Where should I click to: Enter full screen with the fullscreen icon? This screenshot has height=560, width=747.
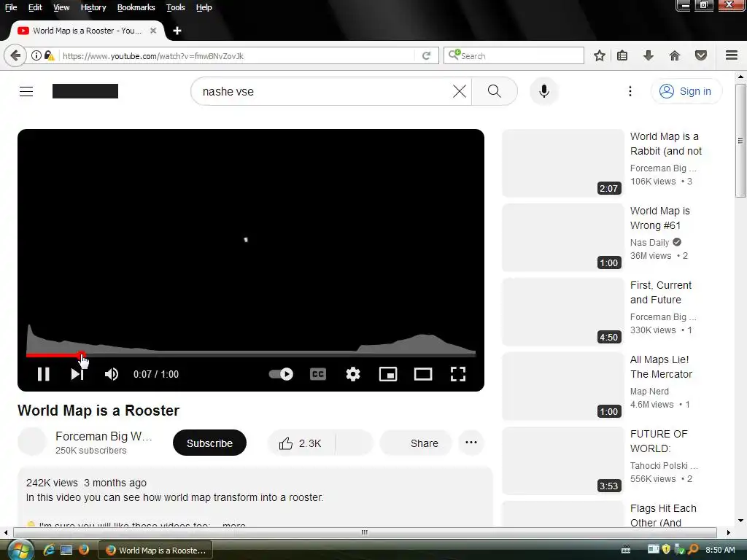(x=458, y=374)
